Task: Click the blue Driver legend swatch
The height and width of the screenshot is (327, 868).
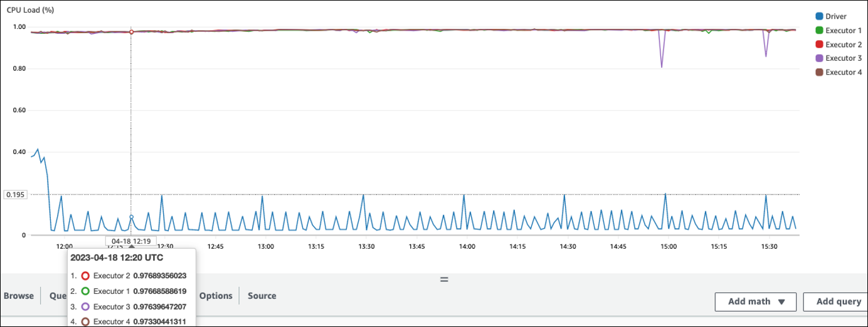Action: pyautogui.click(x=819, y=17)
